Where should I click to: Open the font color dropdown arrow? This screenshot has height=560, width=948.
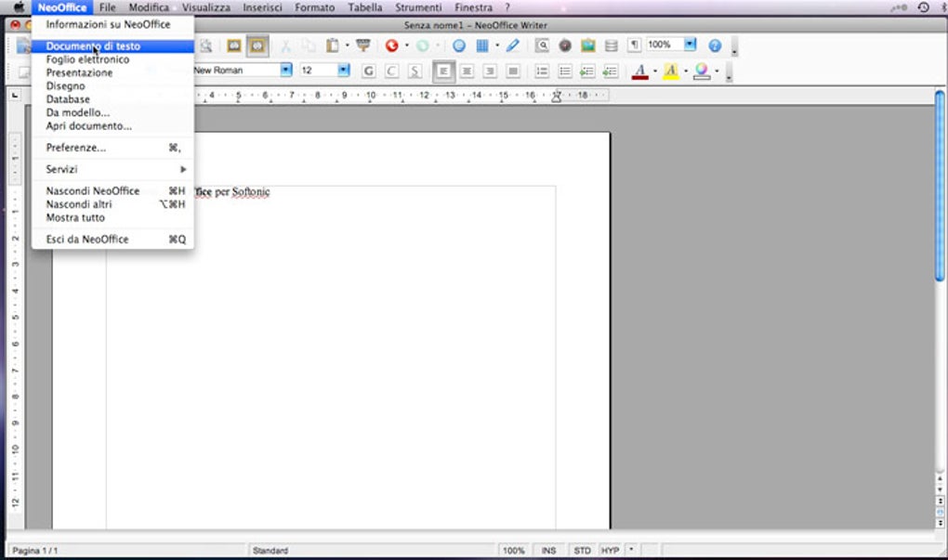(x=655, y=72)
